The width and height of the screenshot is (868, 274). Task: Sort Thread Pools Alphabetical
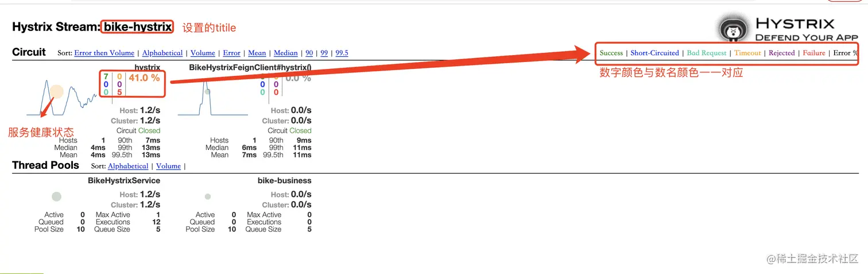click(128, 166)
